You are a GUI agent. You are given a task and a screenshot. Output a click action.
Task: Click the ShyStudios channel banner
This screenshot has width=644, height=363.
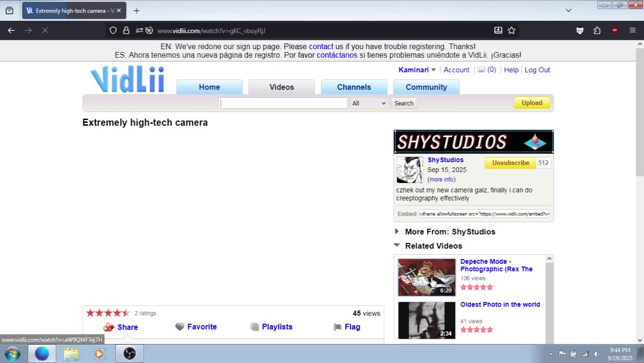[474, 142]
